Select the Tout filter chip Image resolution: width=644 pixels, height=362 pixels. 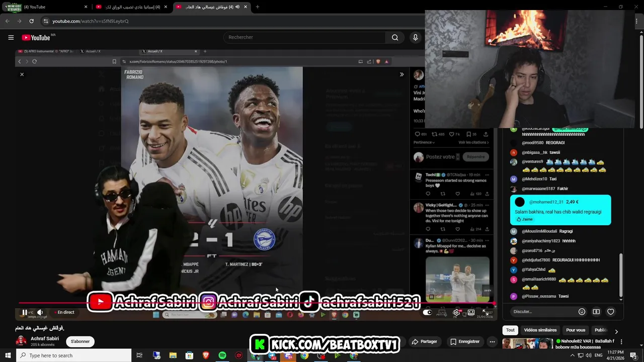[x=510, y=330]
